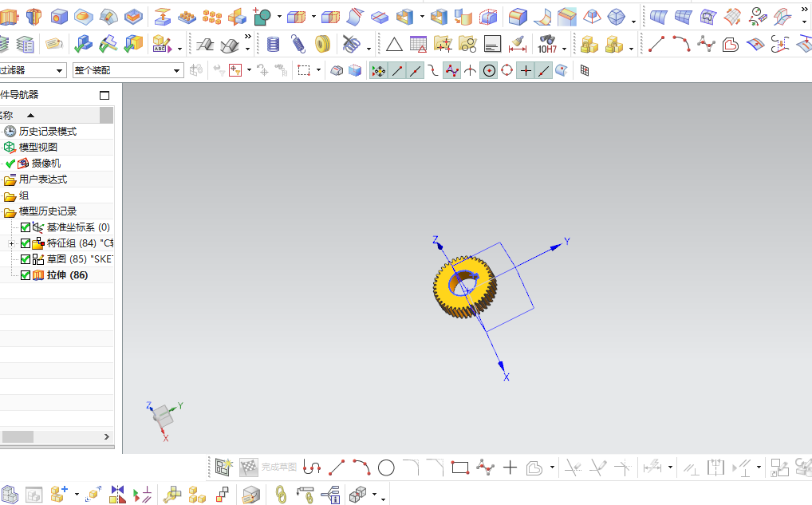Select the Line curve tool in top toolbar
This screenshot has width=812, height=505.
(656, 45)
